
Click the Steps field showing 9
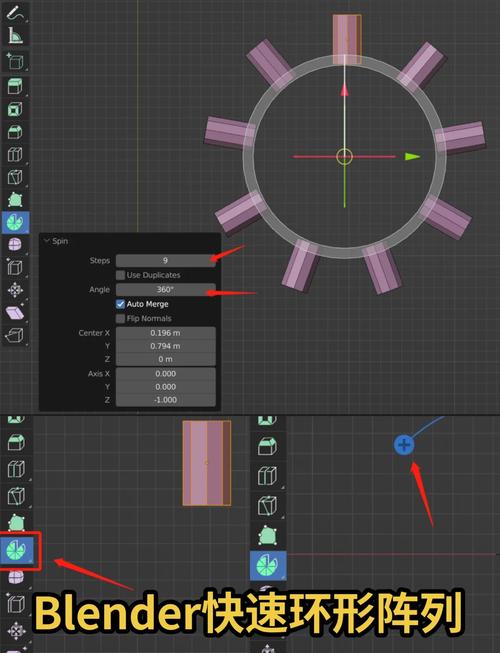(166, 260)
